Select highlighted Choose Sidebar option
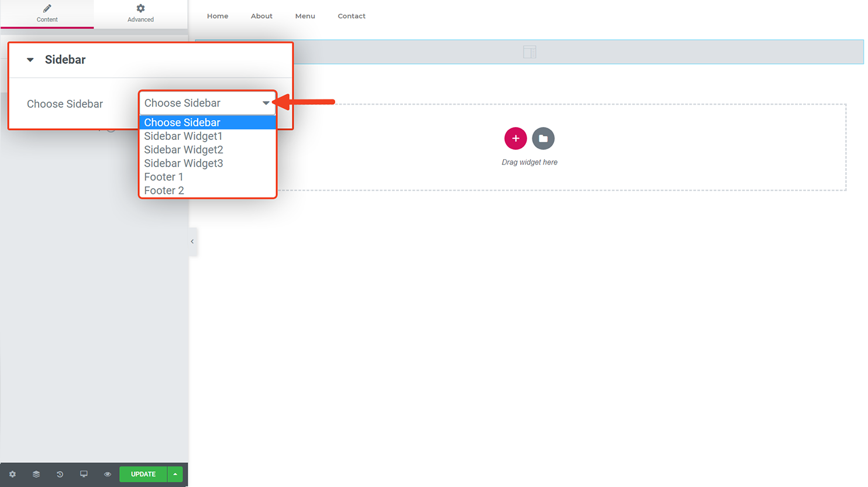 coord(207,122)
